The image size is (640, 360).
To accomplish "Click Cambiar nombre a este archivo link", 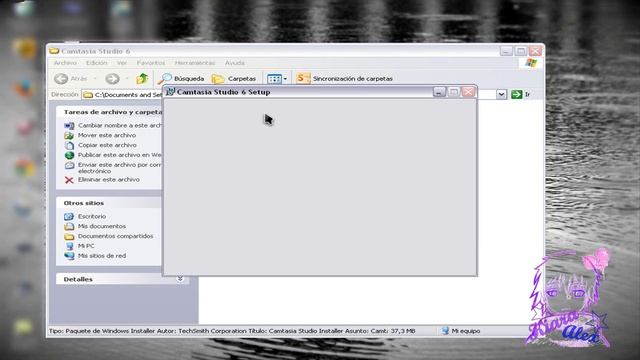I will click(x=120, y=125).
